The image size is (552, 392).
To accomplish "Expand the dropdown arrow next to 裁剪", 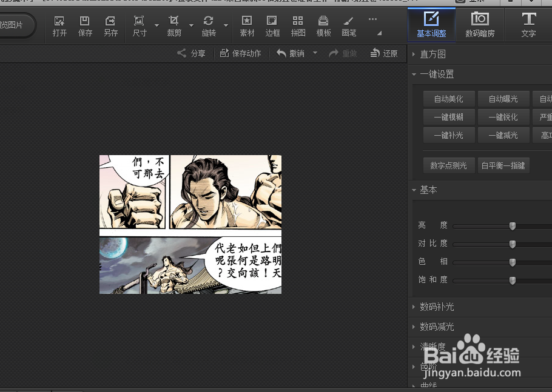I will point(192,25).
